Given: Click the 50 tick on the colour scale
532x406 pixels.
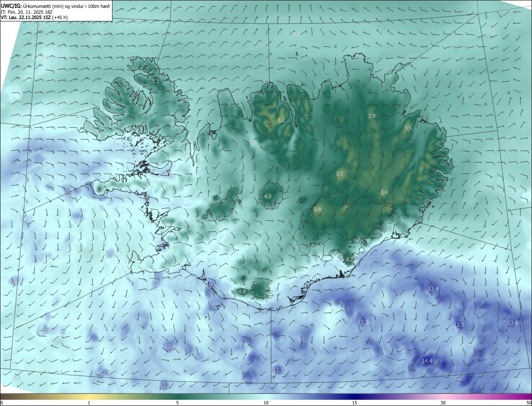Looking at the screenshot, I should (529, 403).
